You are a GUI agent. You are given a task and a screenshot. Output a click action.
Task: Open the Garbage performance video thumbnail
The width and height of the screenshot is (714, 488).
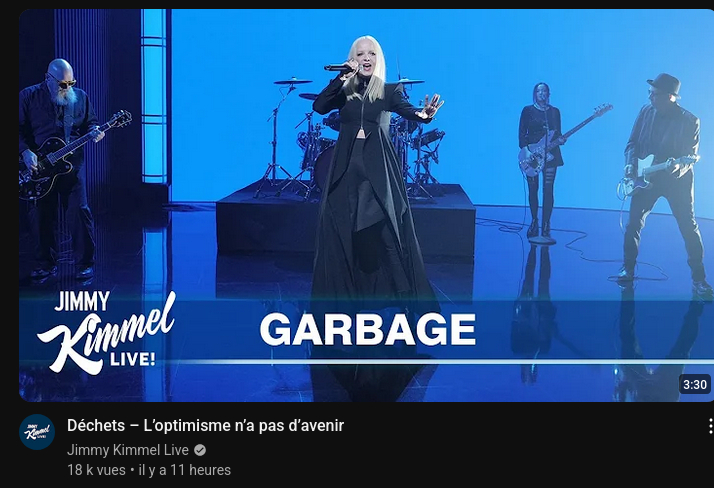point(367,205)
